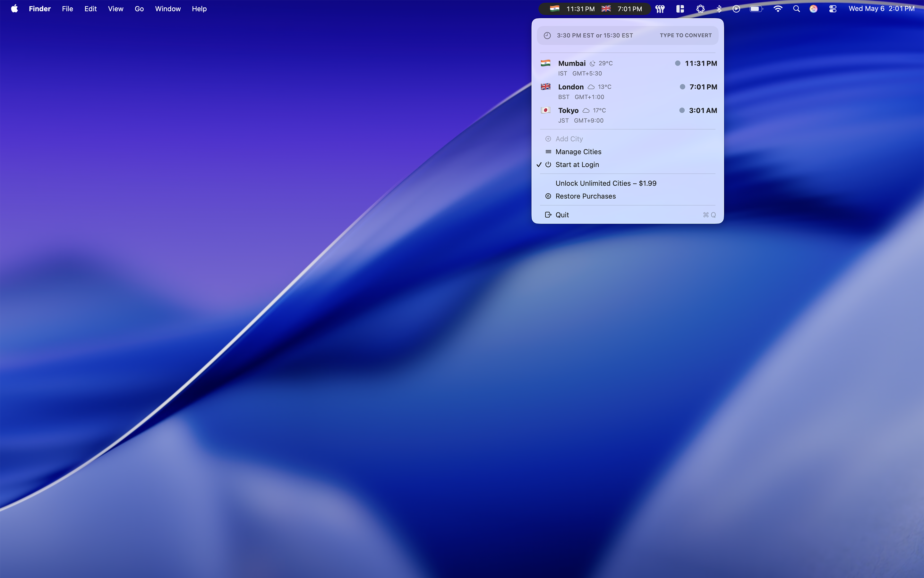This screenshot has height=578, width=924.
Task: Click the 17°C temperature for Tokyo
Action: pos(599,110)
